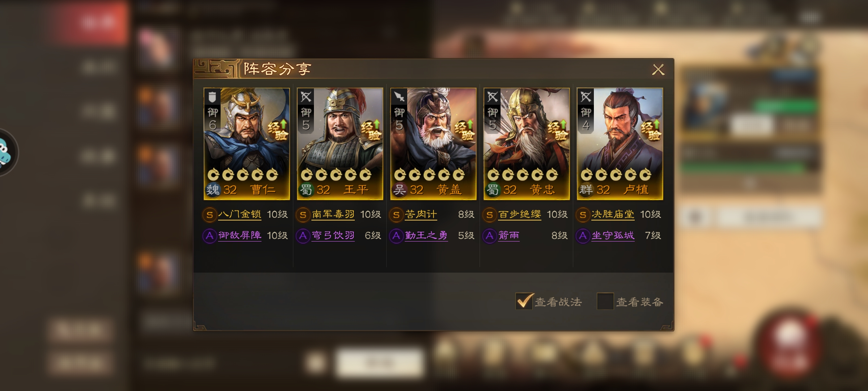The width and height of the screenshot is (868, 391).
Task: Open 百步绝缨 skill link
Action: [520, 215]
